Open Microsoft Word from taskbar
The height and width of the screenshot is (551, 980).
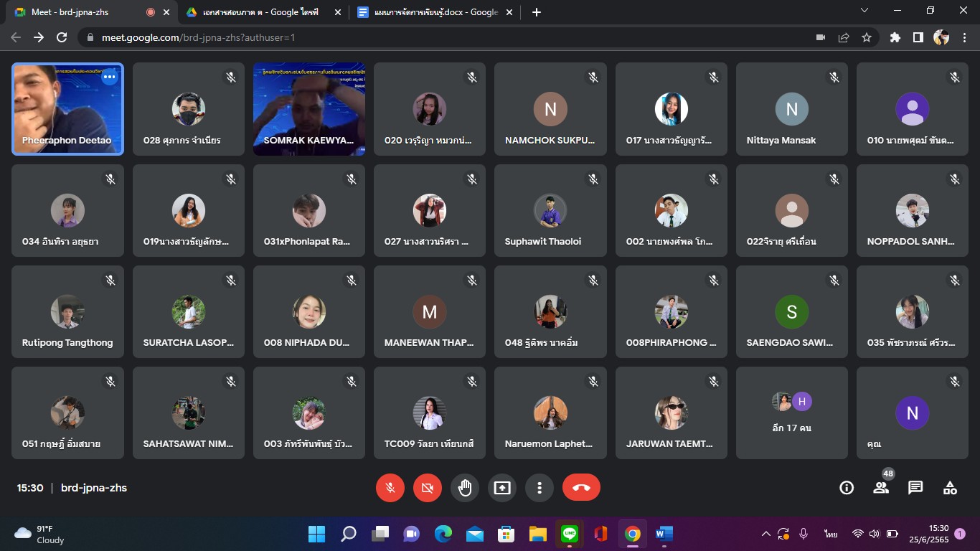point(664,534)
